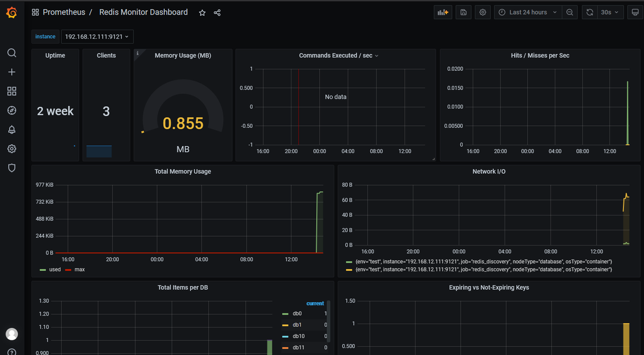Expand the 30s refresh interval dropdown
Viewport: 644px width, 355px height.
(x=610, y=12)
